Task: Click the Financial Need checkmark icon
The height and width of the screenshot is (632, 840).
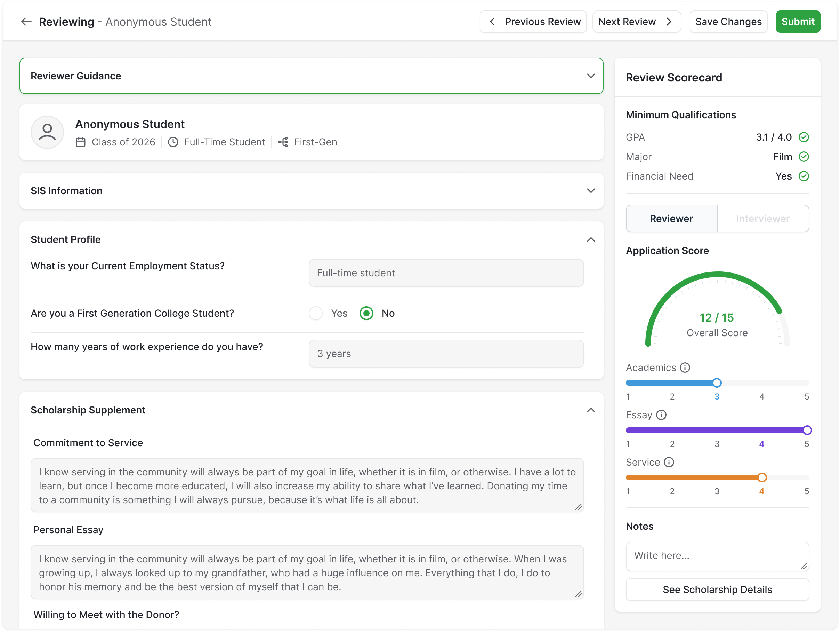Action: point(803,176)
